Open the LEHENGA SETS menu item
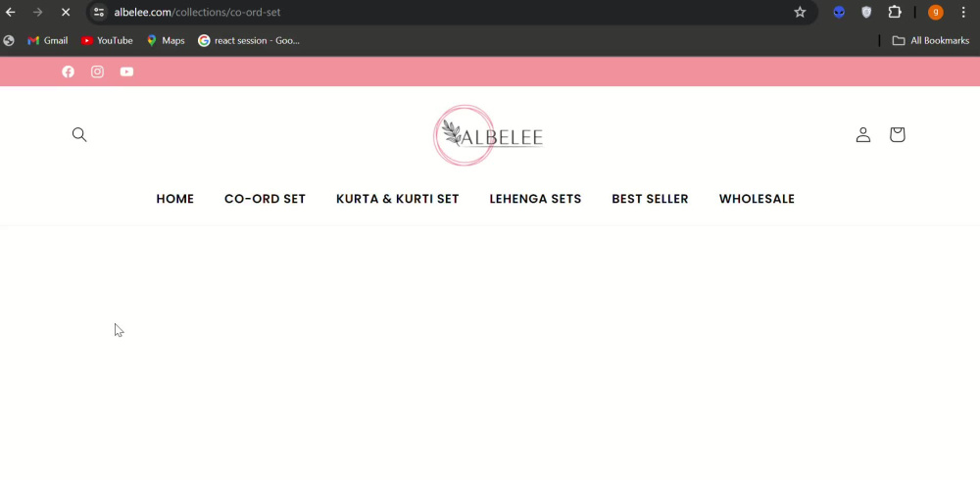 click(536, 199)
